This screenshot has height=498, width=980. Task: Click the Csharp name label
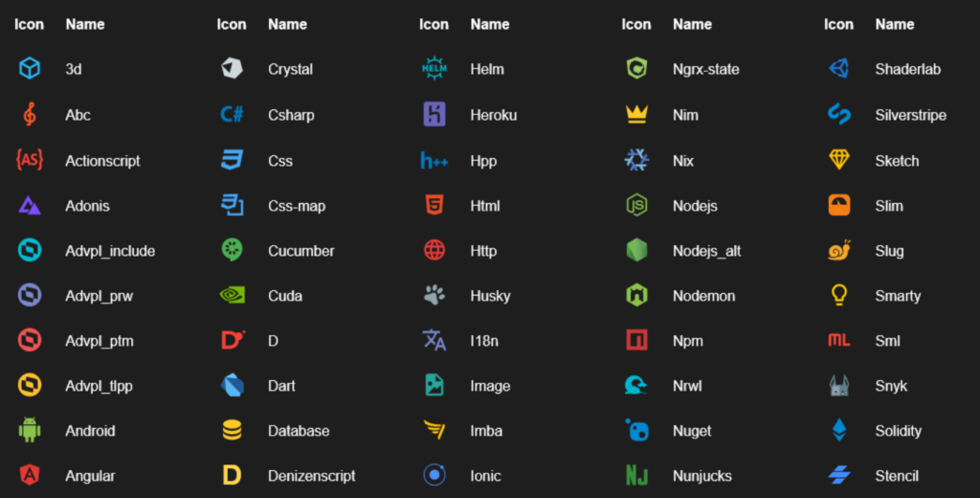[x=291, y=115]
